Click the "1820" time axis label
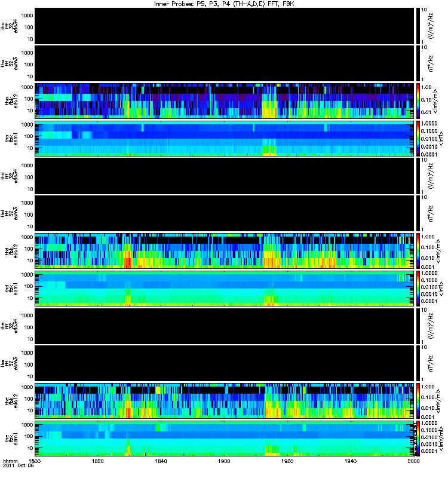Viewport: 448px width, 478px height. click(x=97, y=461)
